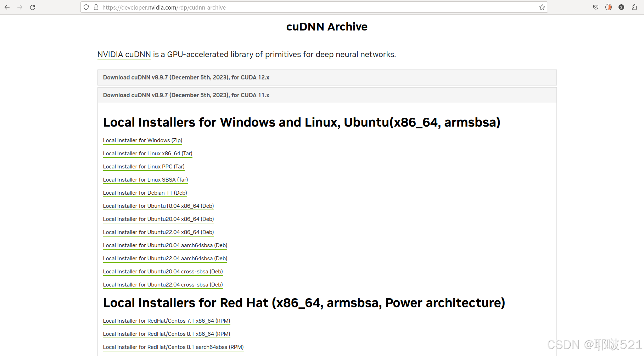Click the padlock site security icon

click(x=96, y=7)
